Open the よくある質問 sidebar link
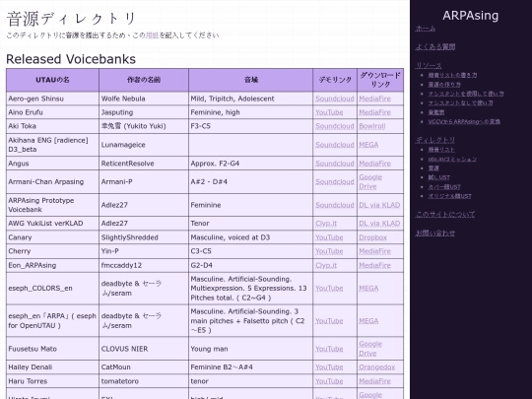532x399 pixels. coord(435,47)
